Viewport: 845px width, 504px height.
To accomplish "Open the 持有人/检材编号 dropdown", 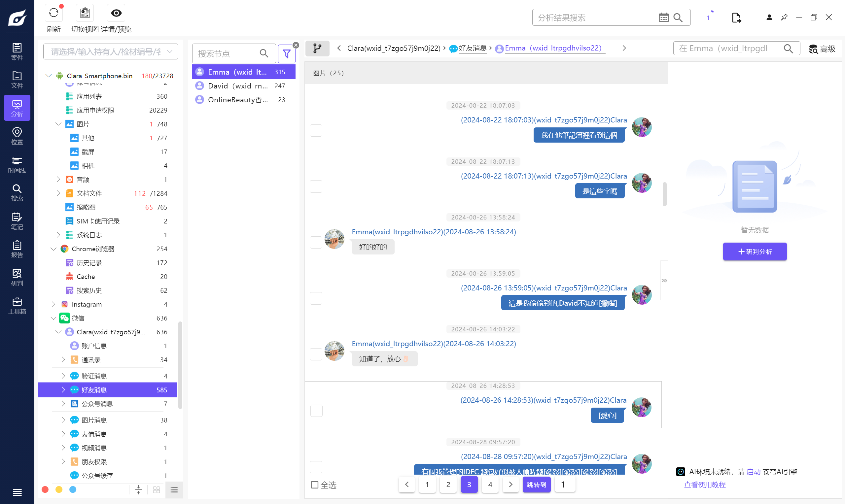I will click(110, 51).
